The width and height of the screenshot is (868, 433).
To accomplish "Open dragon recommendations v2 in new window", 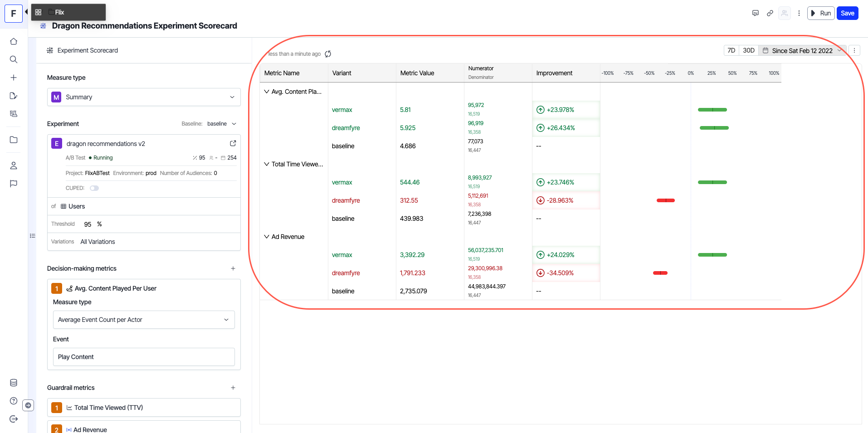I will tap(233, 143).
